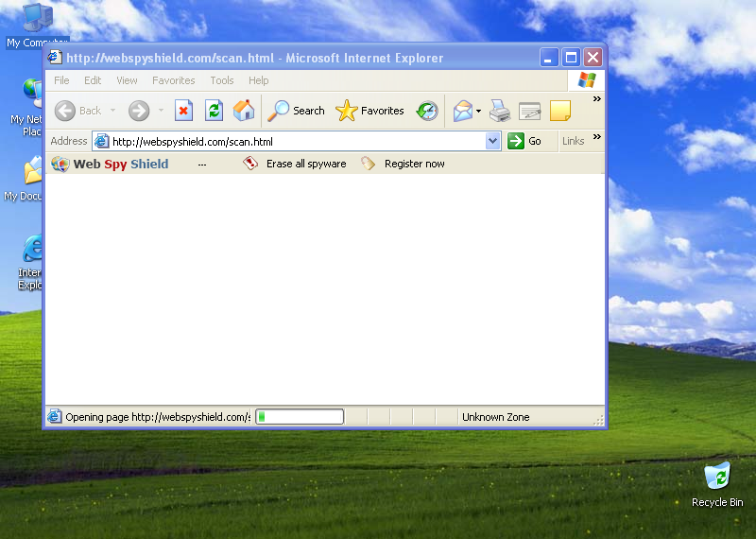Click the page icon in the address bar
Image resolution: width=756 pixels, height=539 pixels.
pyautogui.click(x=101, y=142)
